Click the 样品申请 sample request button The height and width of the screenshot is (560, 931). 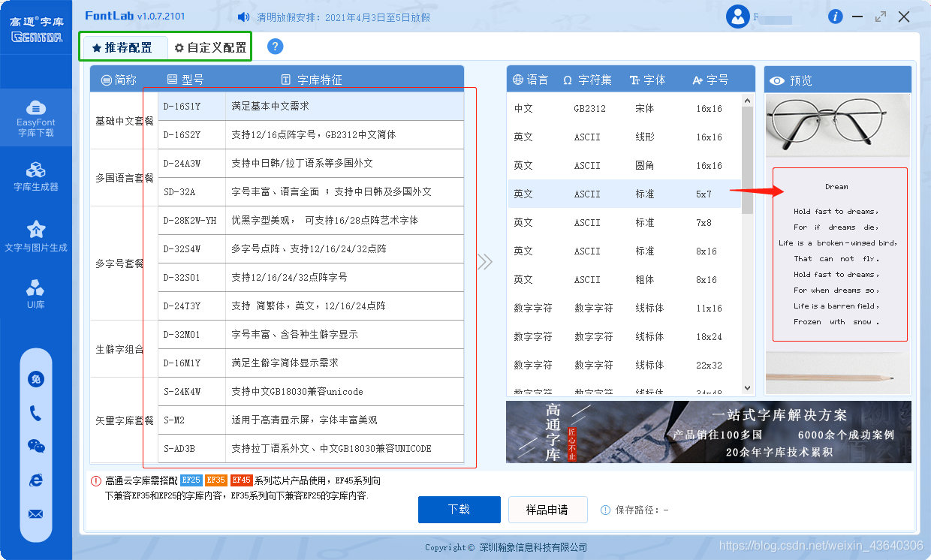click(547, 510)
